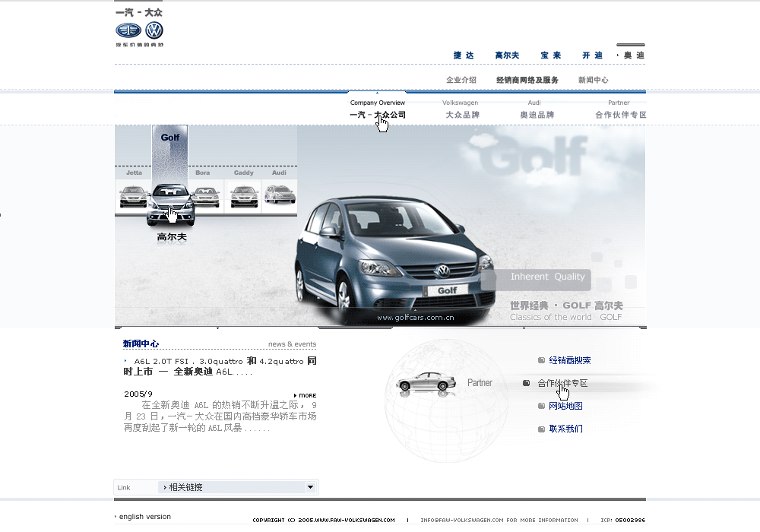Open the A6L 2.0T FSI news headline
Screen dimensions: 760x532
click(x=220, y=366)
